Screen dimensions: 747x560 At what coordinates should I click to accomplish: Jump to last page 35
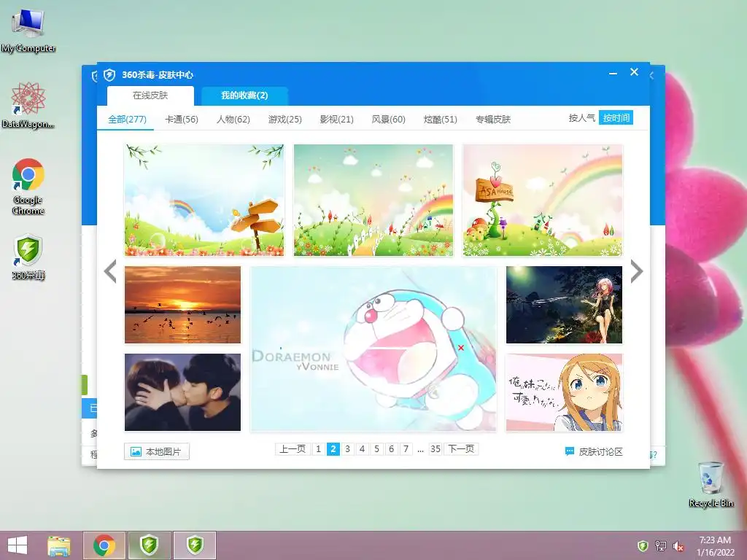(x=436, y=449)
